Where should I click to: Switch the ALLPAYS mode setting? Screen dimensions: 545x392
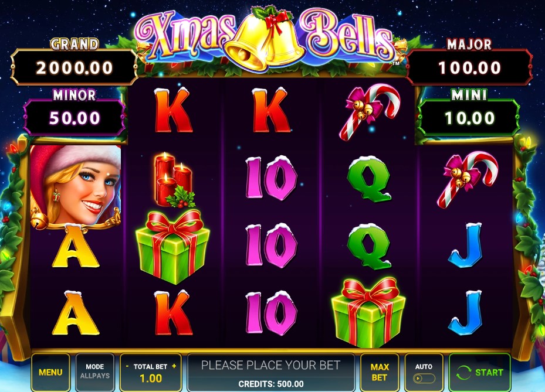(x=94, y=372)
